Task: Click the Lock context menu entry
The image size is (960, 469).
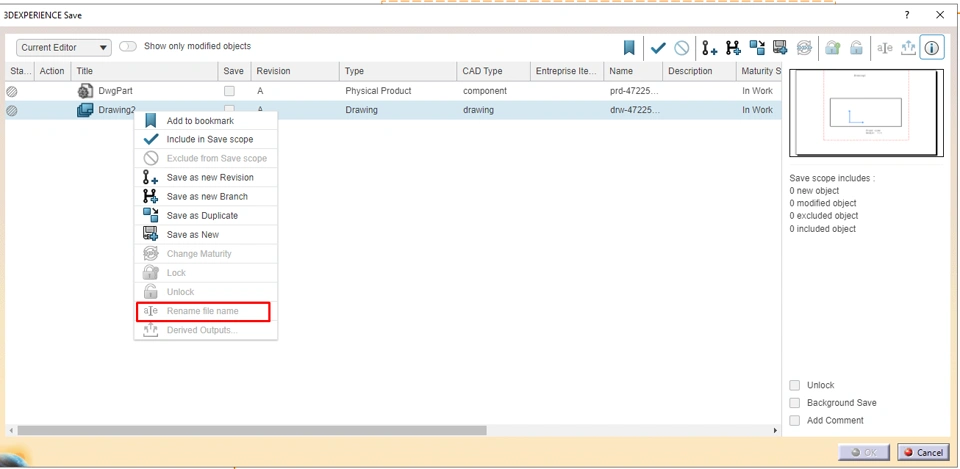Action: [205, 272]
